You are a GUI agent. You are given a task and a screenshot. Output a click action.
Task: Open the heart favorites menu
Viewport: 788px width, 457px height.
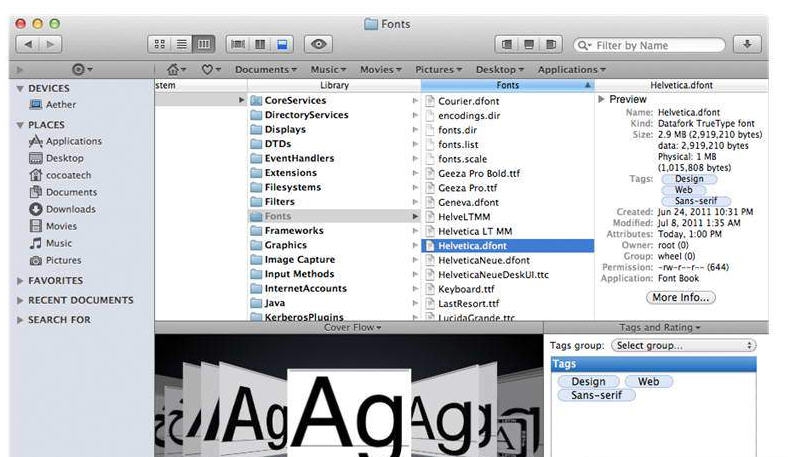[x=211, y=69]
